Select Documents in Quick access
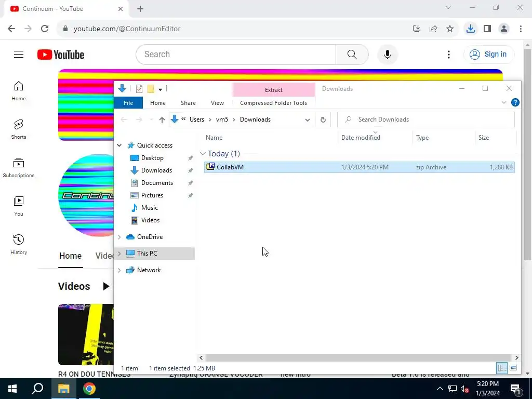 (157, 183)
